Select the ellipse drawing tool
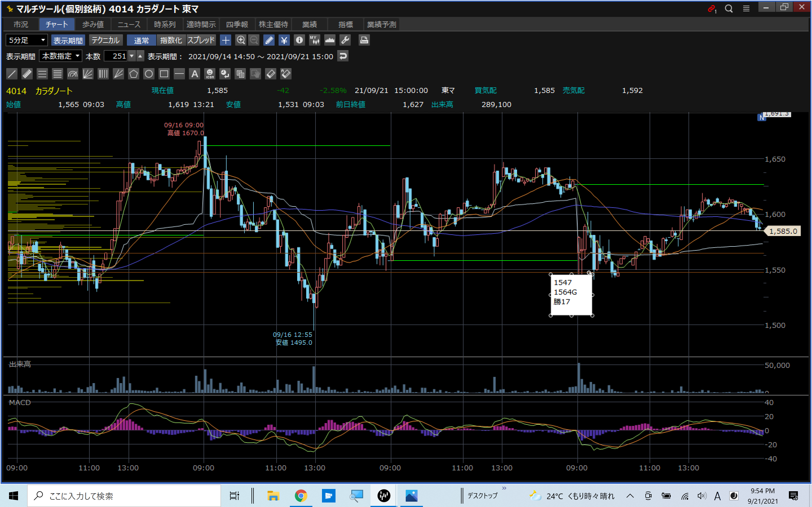This screenshot has width=812, height=507. 149,74
